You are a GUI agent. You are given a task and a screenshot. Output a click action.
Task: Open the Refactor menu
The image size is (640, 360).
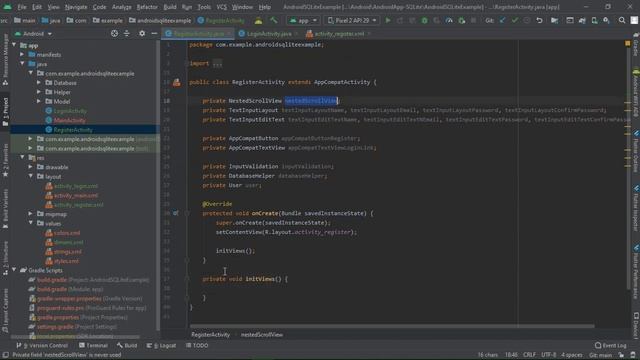point(147,7)
